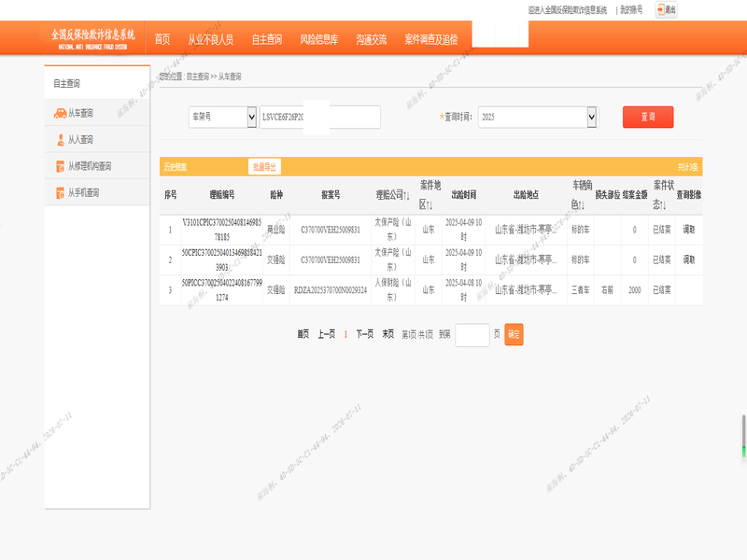Click 右前 damage part cell
Screen dimensions: 747x560
tap(607, 289)
